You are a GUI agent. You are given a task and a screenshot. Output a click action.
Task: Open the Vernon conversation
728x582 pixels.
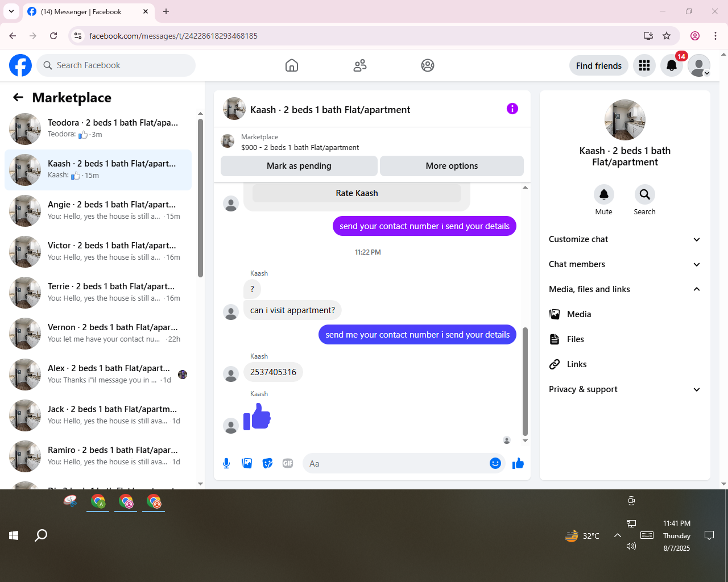(x=98, y=334)
